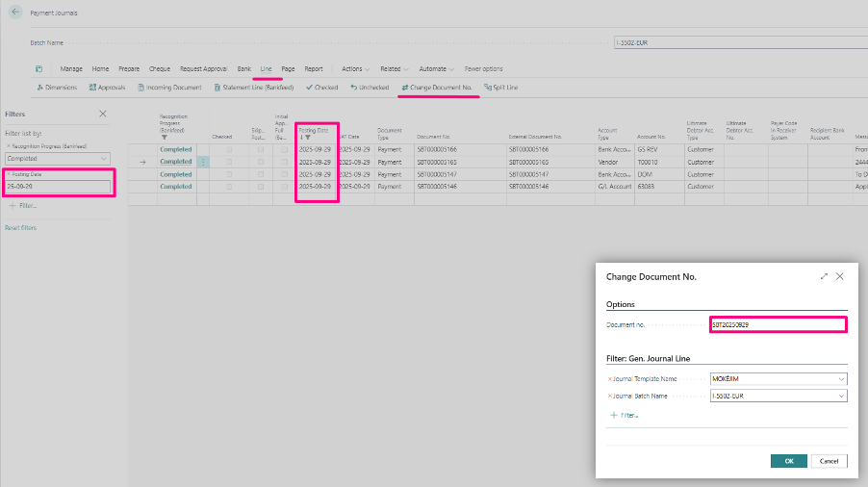Image resolution: width=868 pixels, height=487 pixels.
Task: Click Fewer options
Action: point(483,69)
